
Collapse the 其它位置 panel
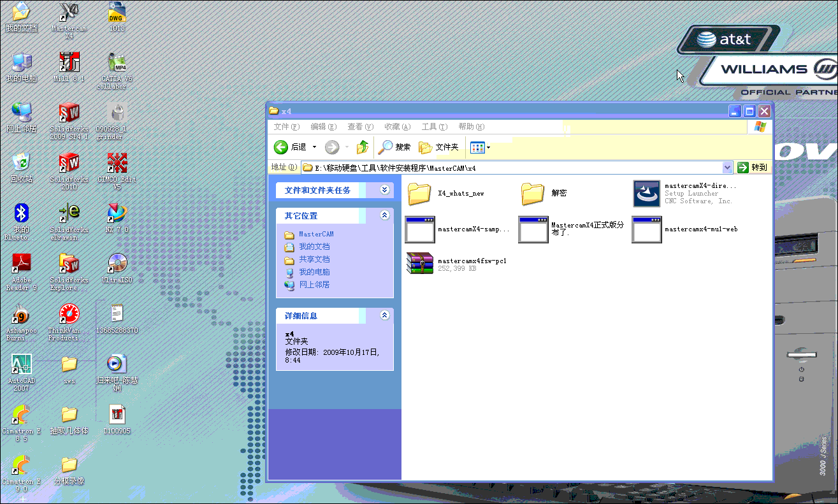(384, 215)
